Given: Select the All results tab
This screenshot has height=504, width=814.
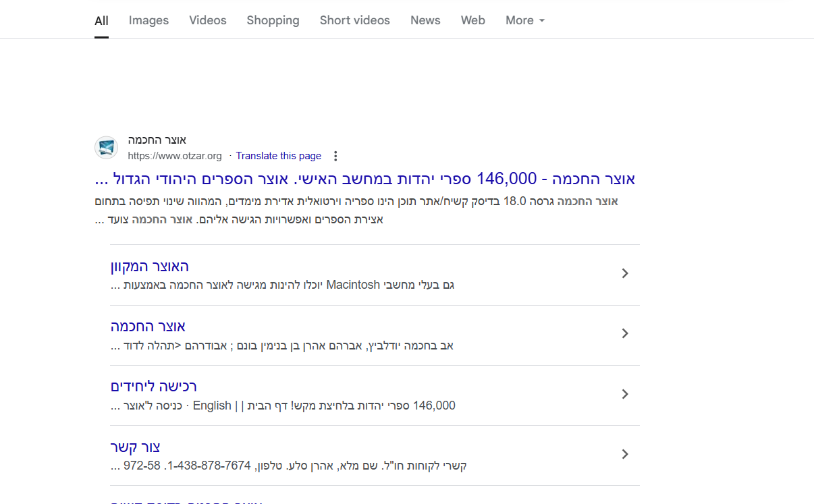Looking at the screenshot, I should [x=101, y=20].
